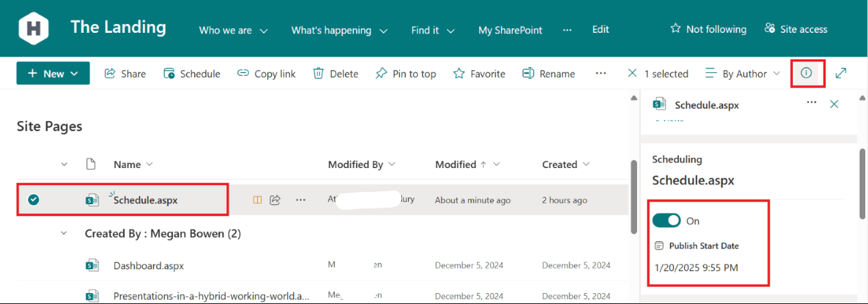
Task: Click the Publish Start Date calendar icon
Action: click(659, 246)
